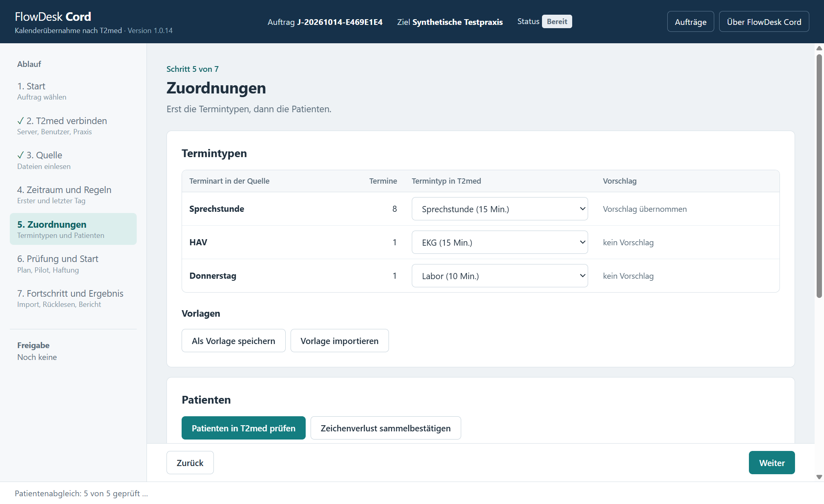Click HAV source appointment type
Viewport: 824px width, 504px height.
198,242
